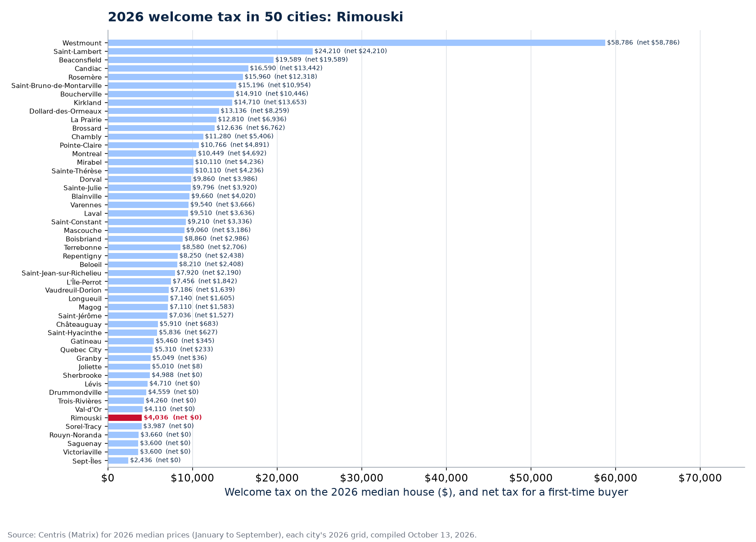Click the '$0' x-axis tick label
The height and width of the screenshot is (542, 756).
click(108, 478)
